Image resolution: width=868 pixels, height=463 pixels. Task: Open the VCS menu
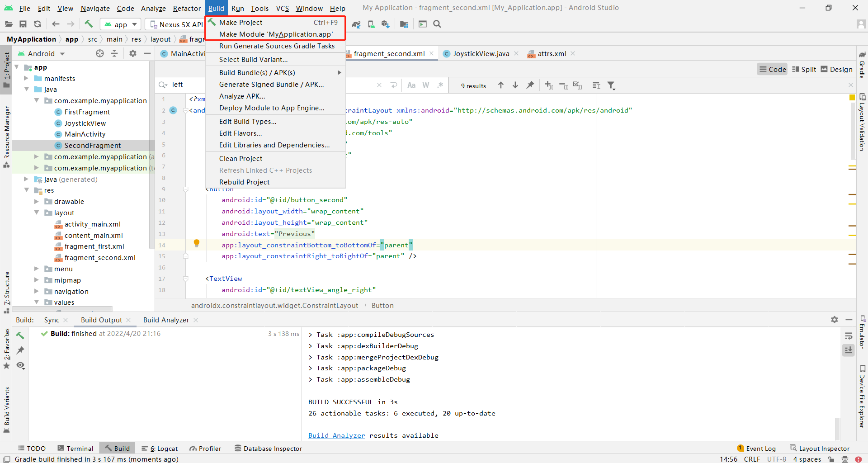click(x=282, y=8)
